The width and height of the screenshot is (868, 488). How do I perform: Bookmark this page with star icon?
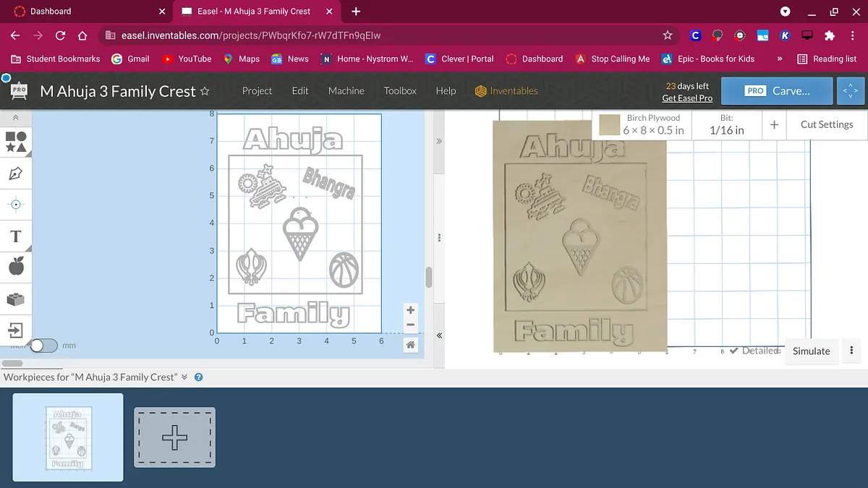coord(668,35)
